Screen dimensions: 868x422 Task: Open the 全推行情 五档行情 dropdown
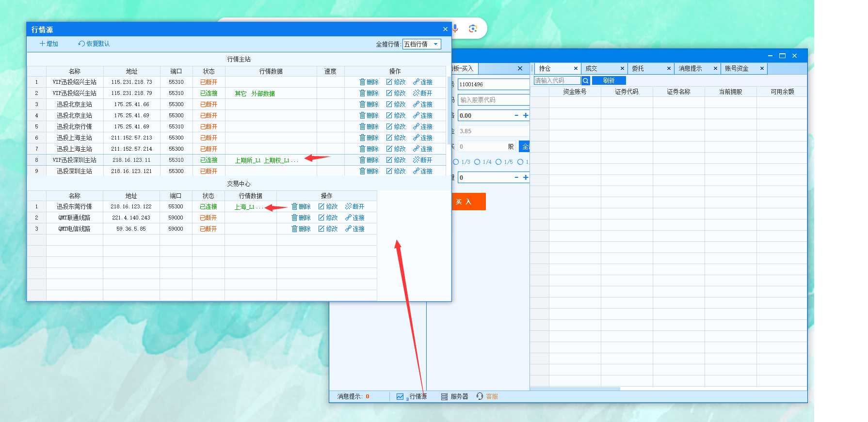point(422,44)
